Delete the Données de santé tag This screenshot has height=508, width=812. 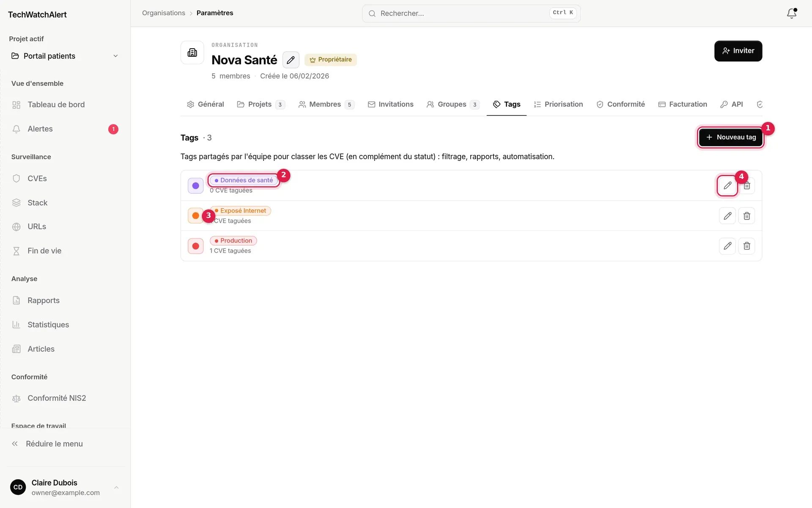747,185
